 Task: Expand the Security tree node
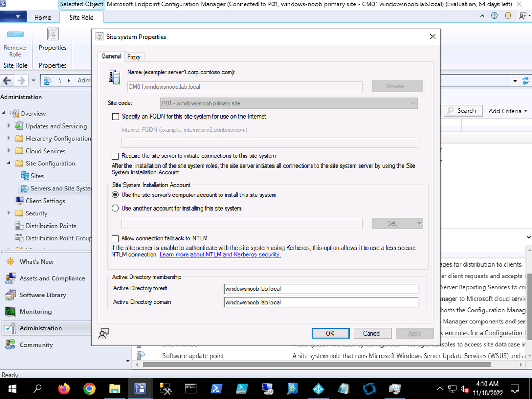click(x=9, y=213)
